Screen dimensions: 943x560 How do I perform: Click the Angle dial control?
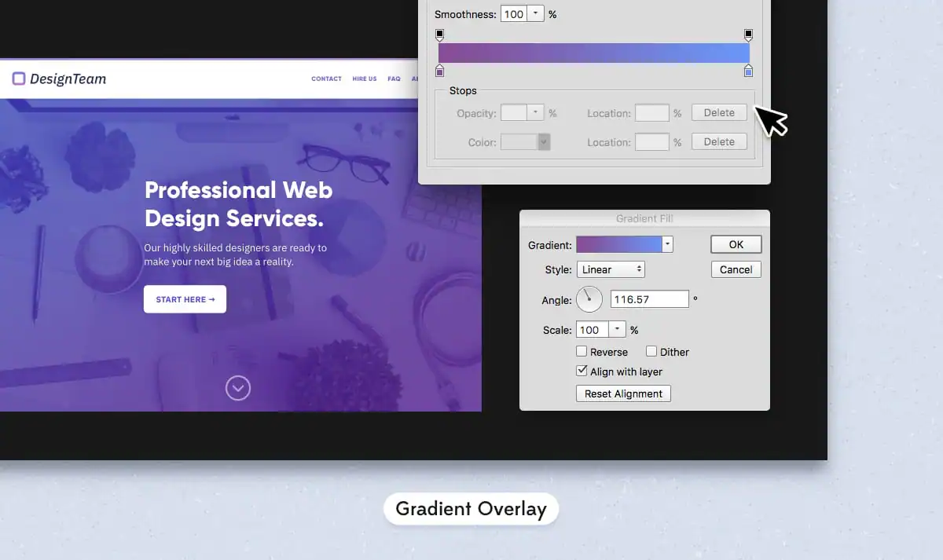pos(589,298)
